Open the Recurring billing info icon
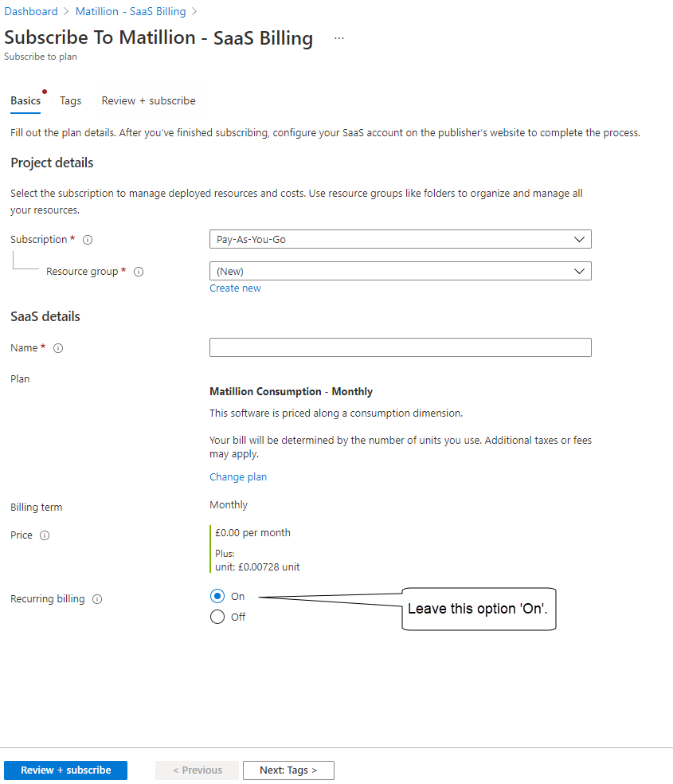 (97, 599)
